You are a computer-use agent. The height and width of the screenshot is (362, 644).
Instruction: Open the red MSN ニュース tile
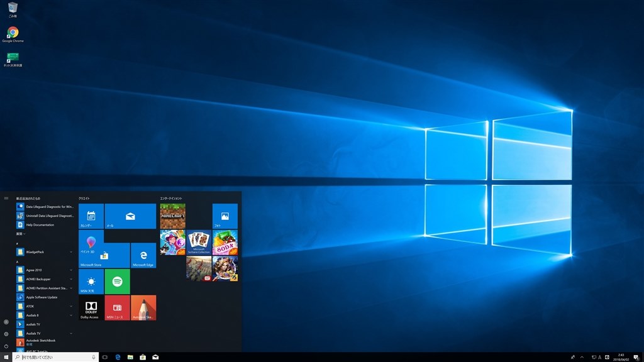[x=118, y=308]
